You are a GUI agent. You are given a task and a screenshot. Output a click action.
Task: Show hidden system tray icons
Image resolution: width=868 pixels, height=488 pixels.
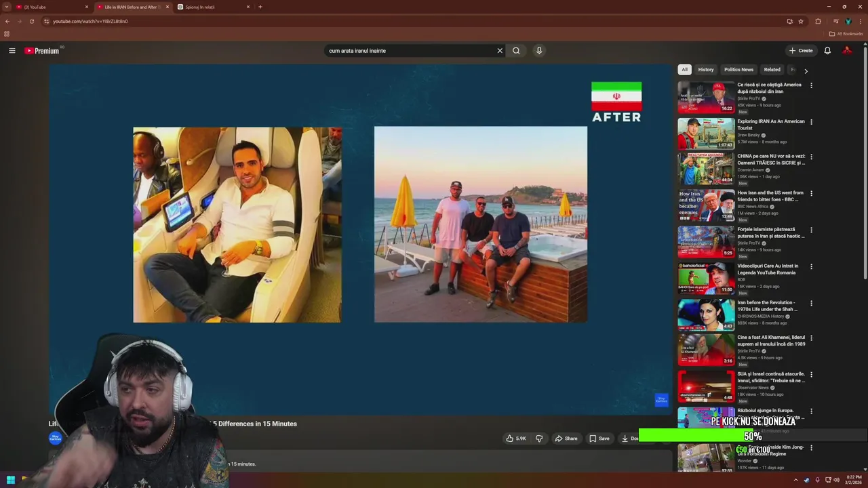pos(795,480)
